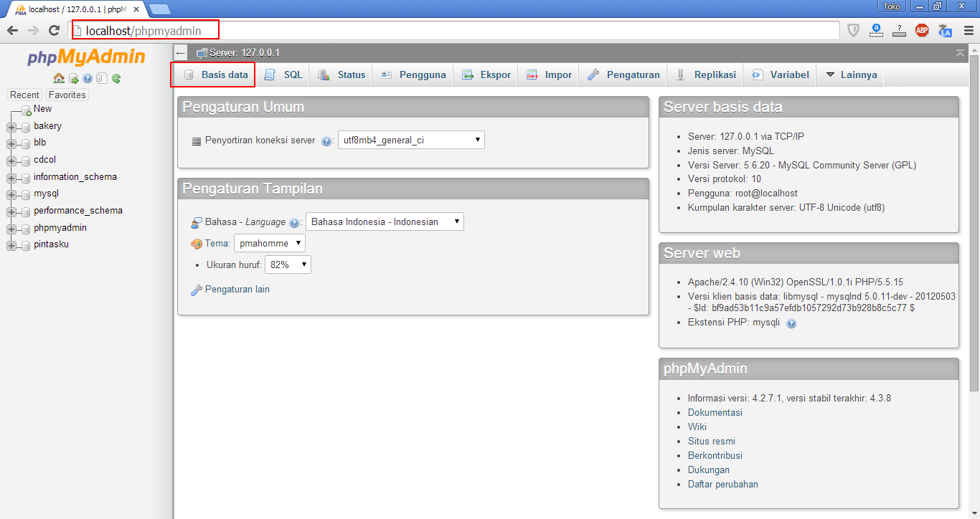Reload the page with the browser refresh button
The image size is (980, 519).
(54, 30)
